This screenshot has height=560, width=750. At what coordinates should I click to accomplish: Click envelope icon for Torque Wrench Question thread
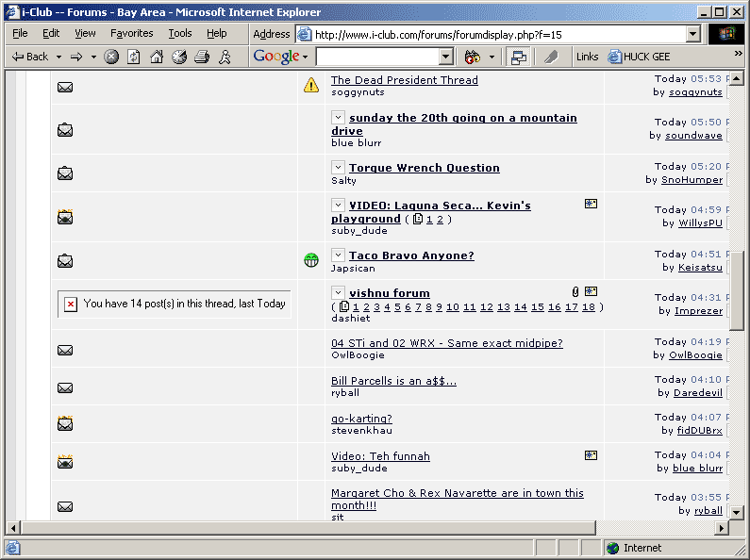click(x=65, y=173)
